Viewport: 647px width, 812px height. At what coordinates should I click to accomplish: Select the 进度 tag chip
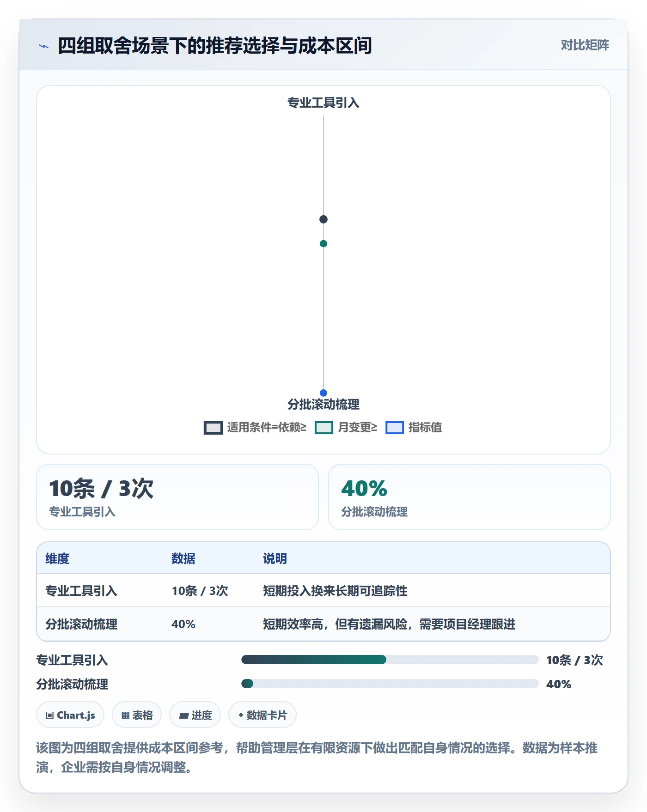(x=195, y=715)
